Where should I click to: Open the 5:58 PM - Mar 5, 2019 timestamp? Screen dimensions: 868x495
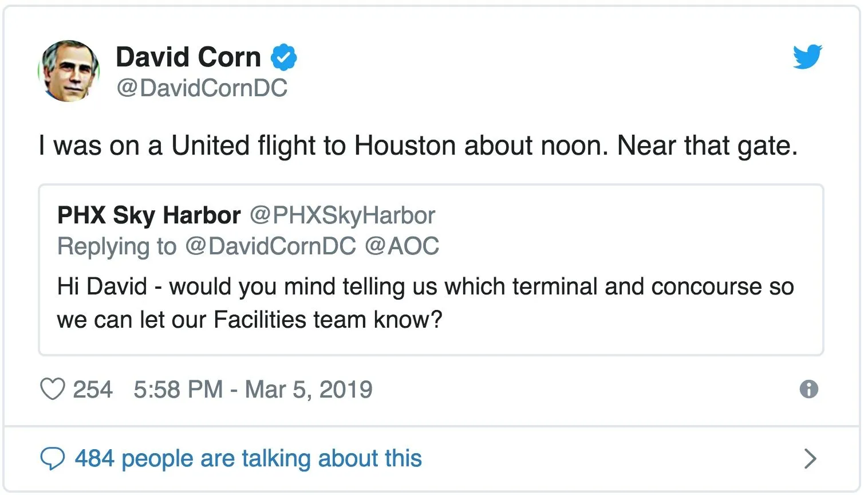click(252, 390)
